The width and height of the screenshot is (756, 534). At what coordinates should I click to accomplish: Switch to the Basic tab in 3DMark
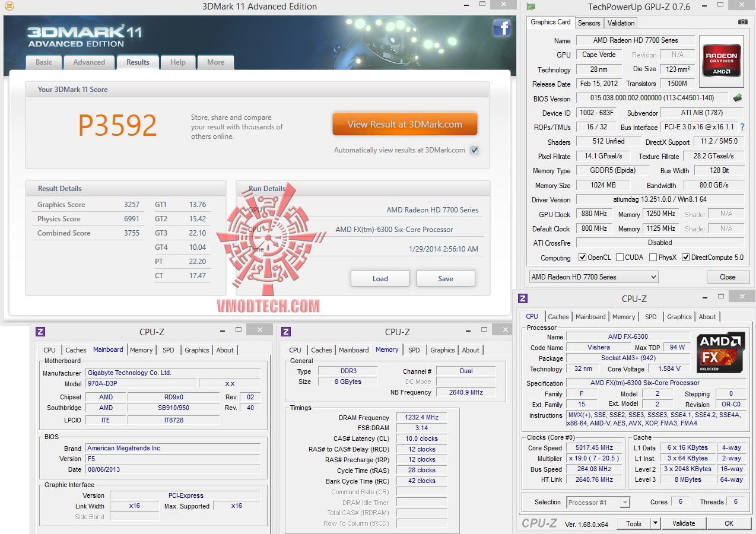pos(44,62)
